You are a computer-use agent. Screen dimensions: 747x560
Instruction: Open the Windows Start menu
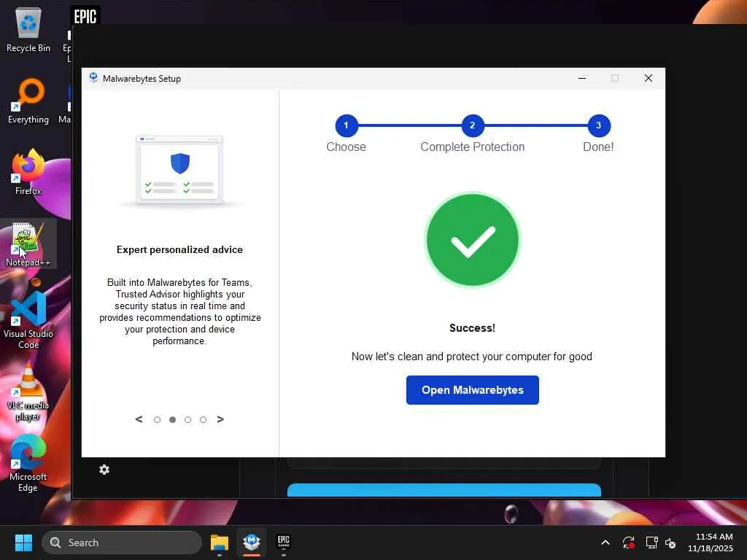click(23, 542)
